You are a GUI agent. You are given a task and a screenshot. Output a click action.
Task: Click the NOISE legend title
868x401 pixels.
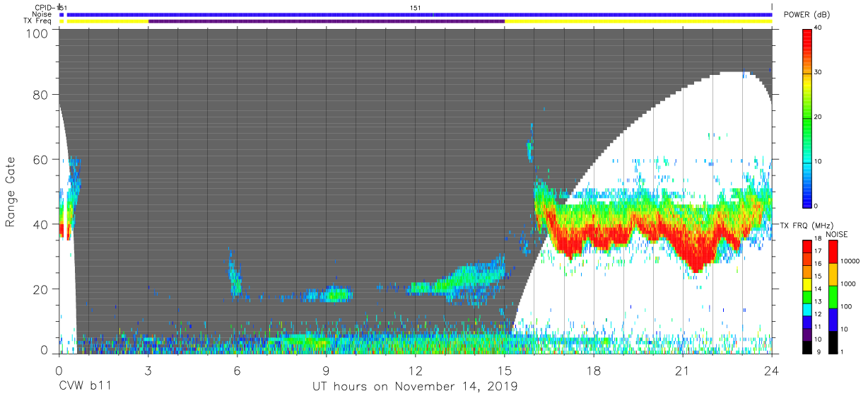[x=837, y=234]
